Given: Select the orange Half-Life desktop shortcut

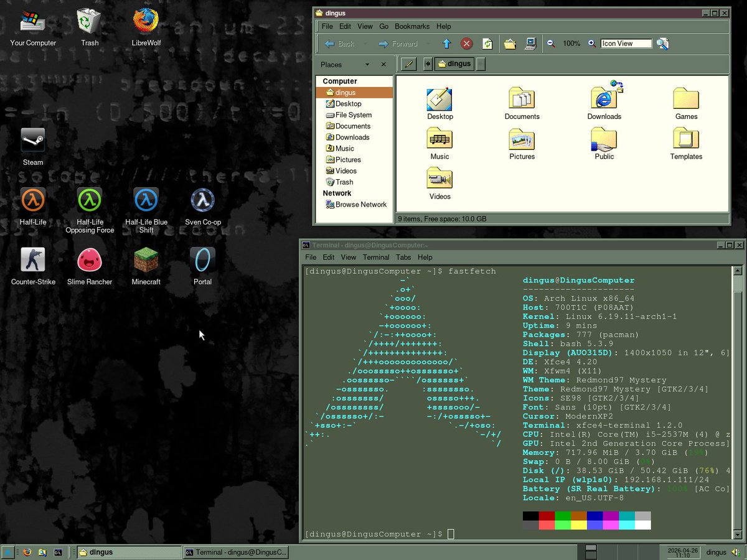Looking at the screenshot, I should tap(33, 207).
